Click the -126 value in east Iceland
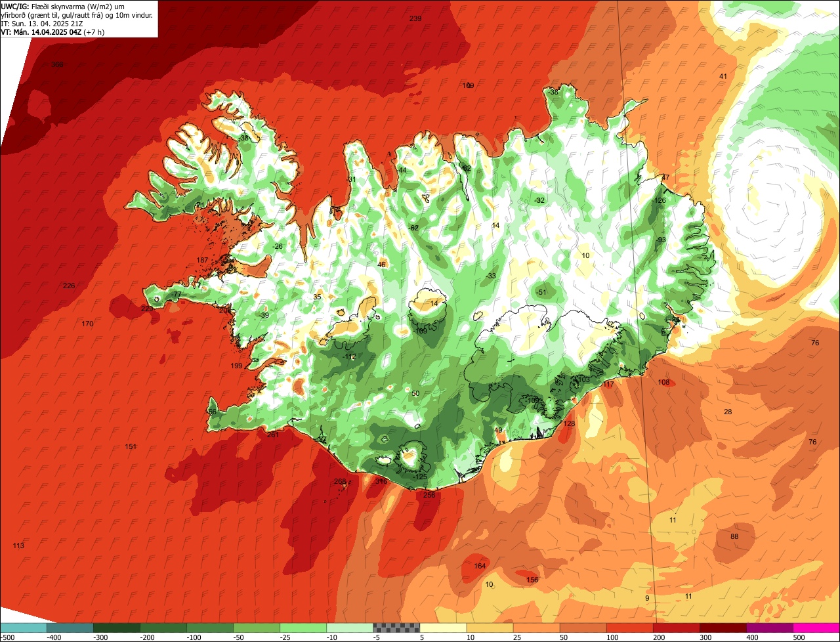 click(x=660, y=200)
